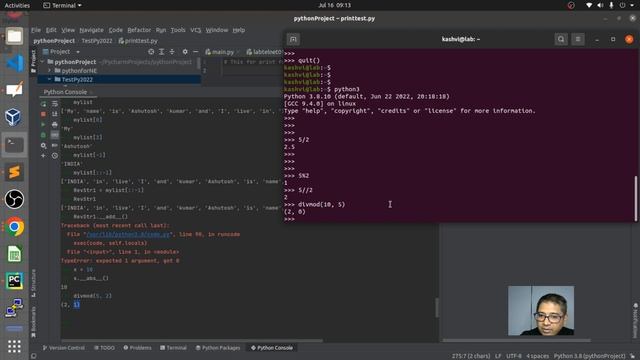Click the Python 3.8 interpreter in status bar
The height and width of the screenshot is (360, 640).
[x=589, y=356]
